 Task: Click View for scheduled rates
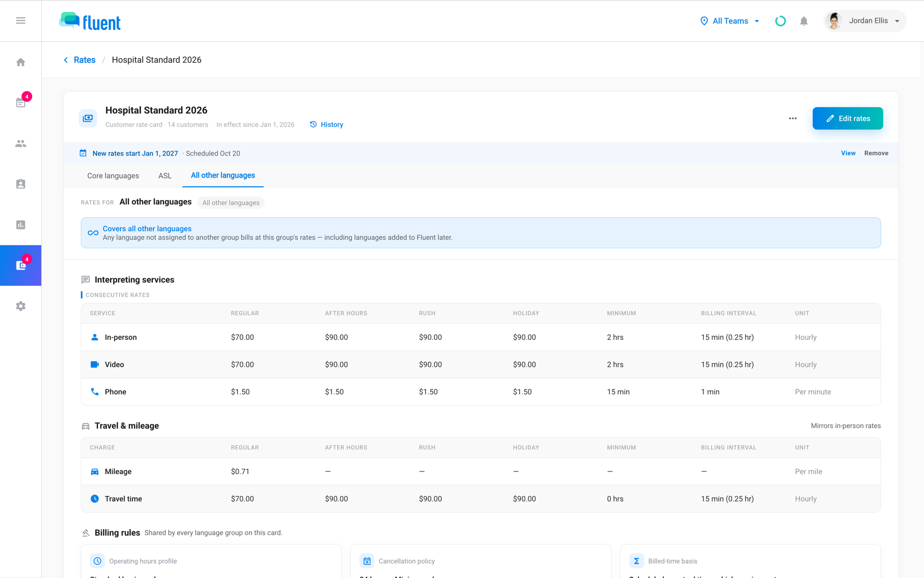point(848,153)
